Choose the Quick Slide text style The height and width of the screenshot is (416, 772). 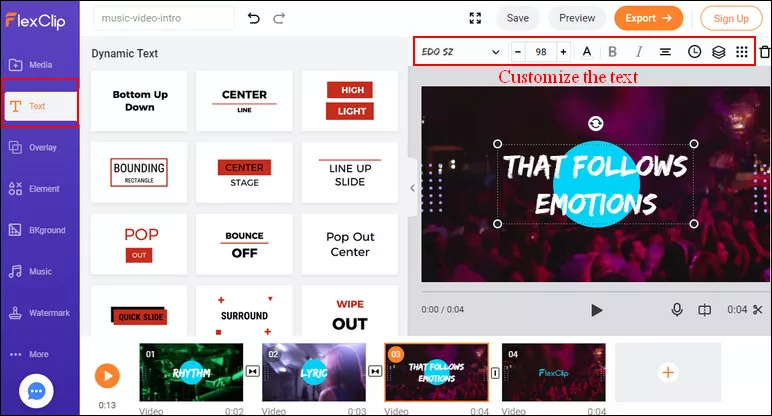tap(139, 311)
